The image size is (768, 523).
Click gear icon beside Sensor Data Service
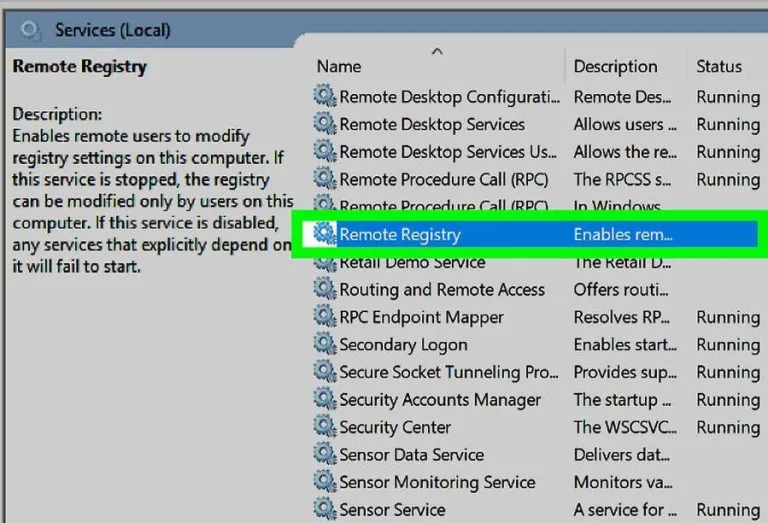coord(325,453)
